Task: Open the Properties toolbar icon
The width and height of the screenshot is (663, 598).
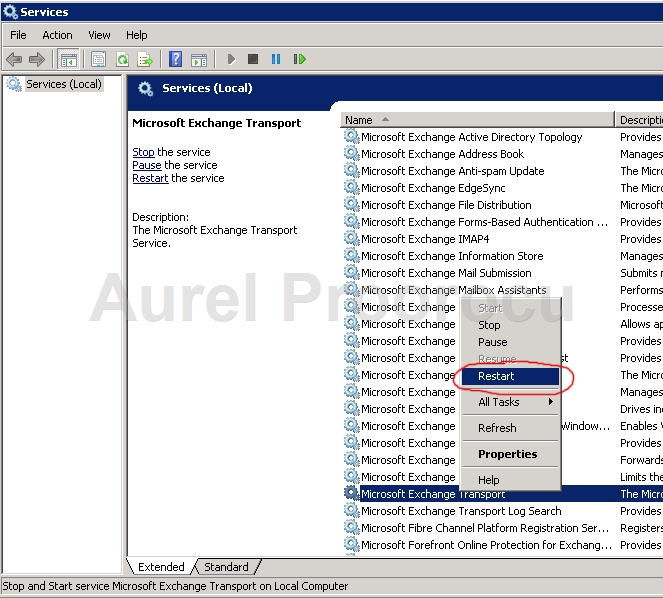Action: pyautogui.click(x=98, y=59)
